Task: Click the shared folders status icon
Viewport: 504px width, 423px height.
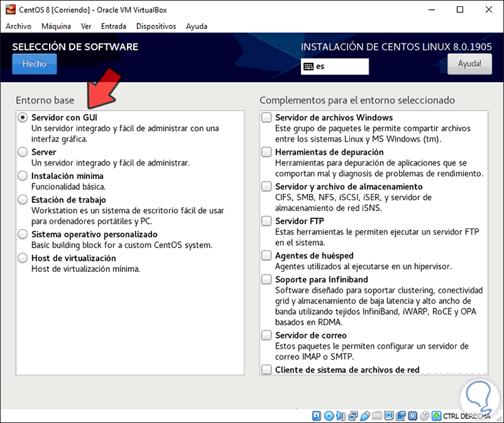Action: [x=377, y=416]
